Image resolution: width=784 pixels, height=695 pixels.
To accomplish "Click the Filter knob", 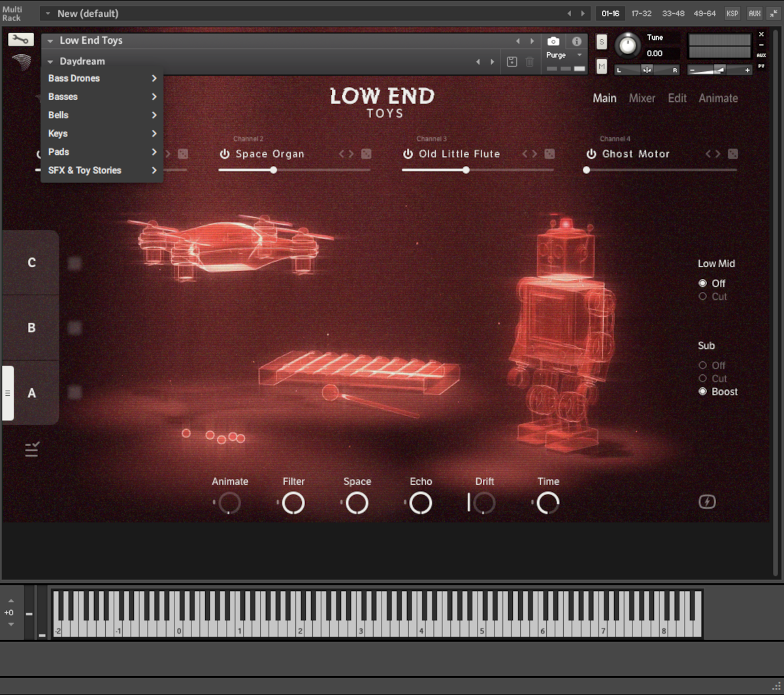I will pyautogui.click(x=293, y=503).
